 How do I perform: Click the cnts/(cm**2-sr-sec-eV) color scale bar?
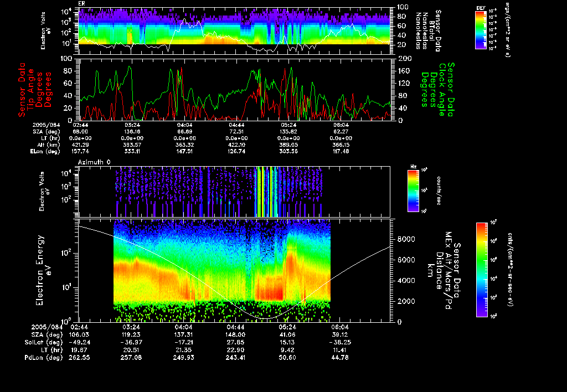point(482,270)
